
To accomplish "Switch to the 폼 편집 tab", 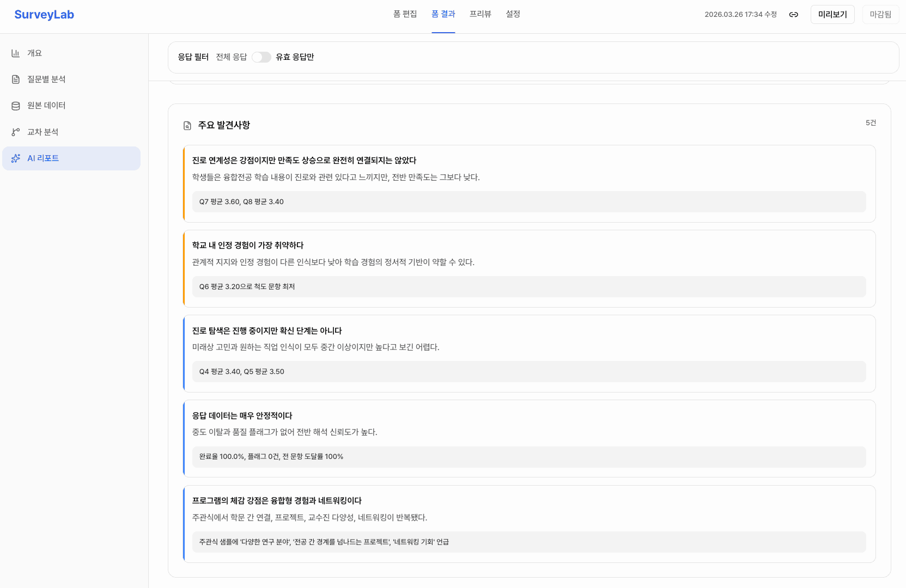I will [x=405, y=14].
